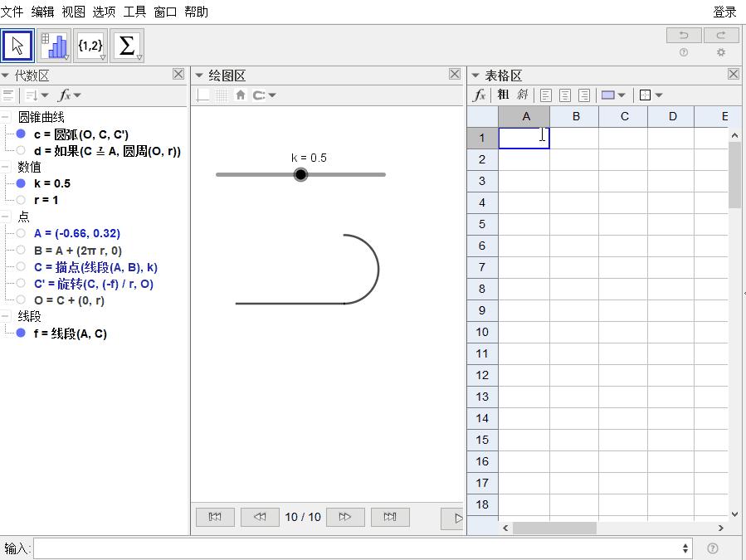Click the home standard view icon
The width and height of the screenshot is (746, 560).
(x=241, y=95)
